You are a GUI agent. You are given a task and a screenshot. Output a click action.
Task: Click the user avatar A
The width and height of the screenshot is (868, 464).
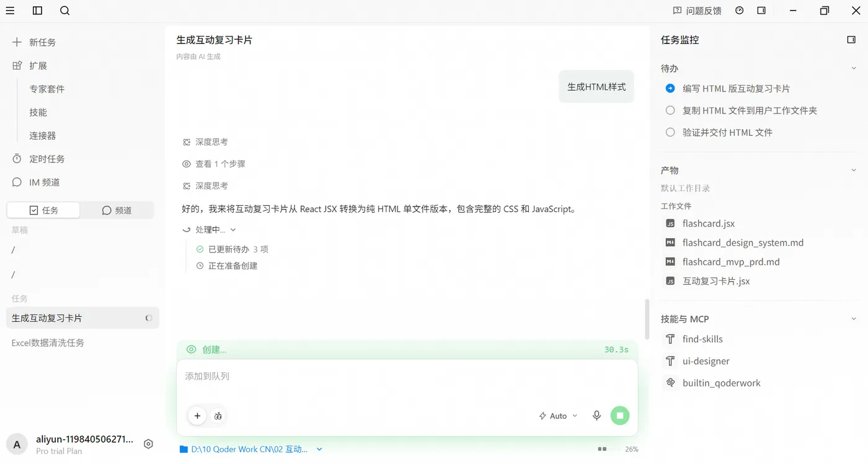tap(17, 444)
